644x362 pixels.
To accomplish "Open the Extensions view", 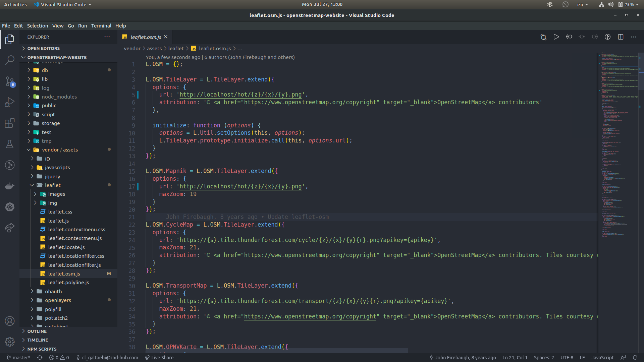I will pos(10,123).
